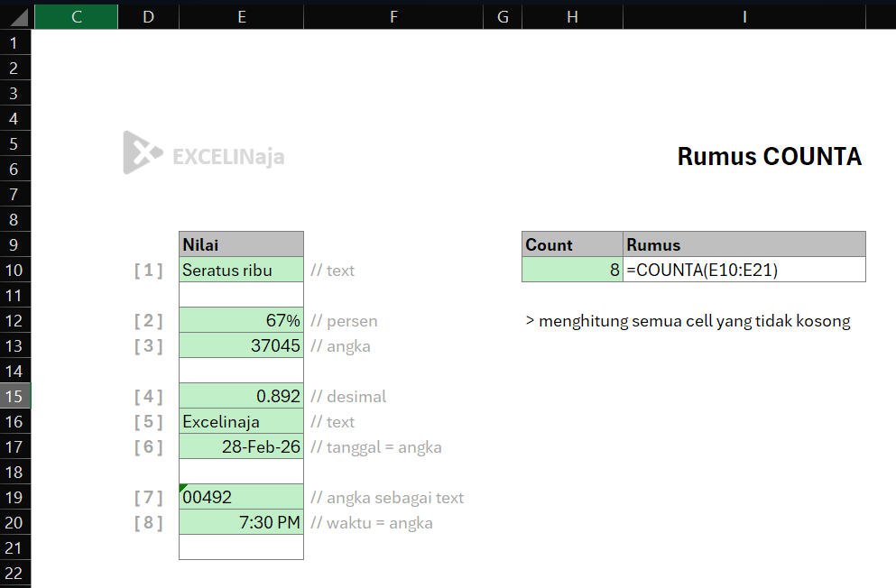The image size is (896, 588).
Task: Click the green error indicator on cell E19
Action: (x=182, y=487)
